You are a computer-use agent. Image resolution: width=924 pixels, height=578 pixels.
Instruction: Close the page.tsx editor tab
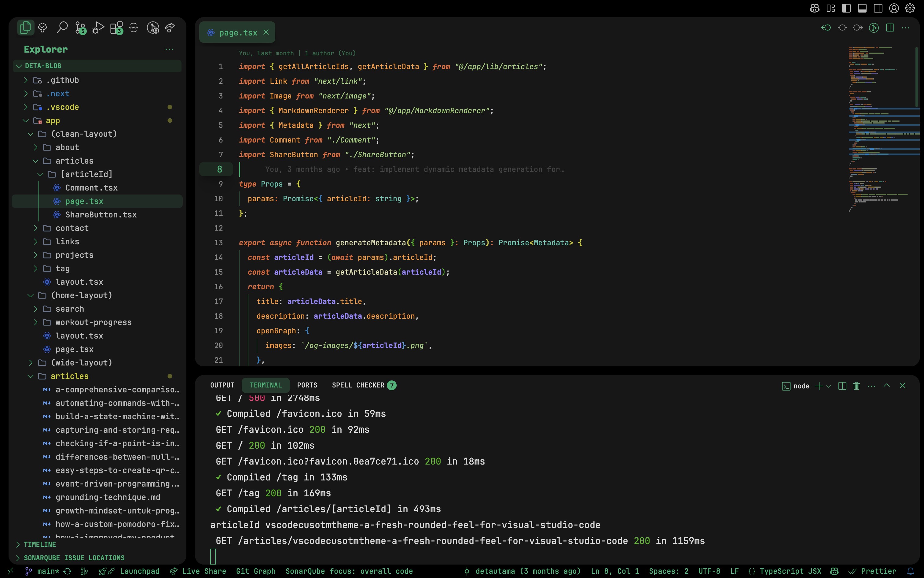pos(266,32)
